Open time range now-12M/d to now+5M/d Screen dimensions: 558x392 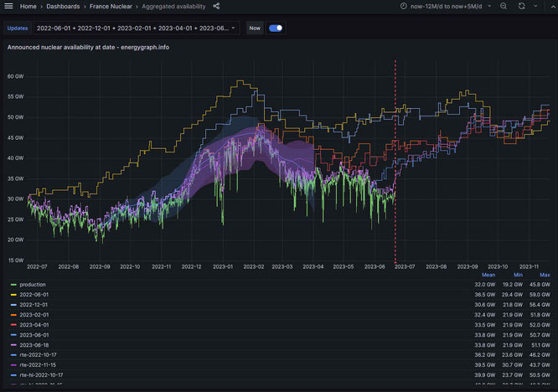(x=446, y=7)
